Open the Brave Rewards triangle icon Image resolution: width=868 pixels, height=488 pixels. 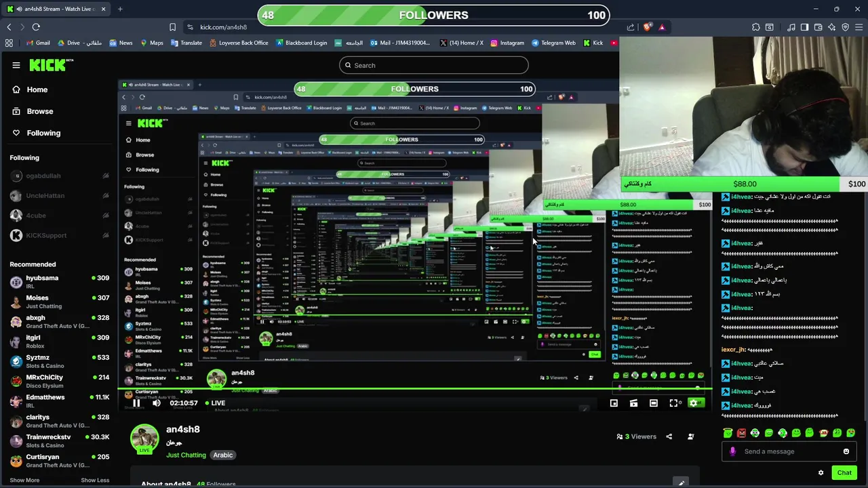coord(662,27)
